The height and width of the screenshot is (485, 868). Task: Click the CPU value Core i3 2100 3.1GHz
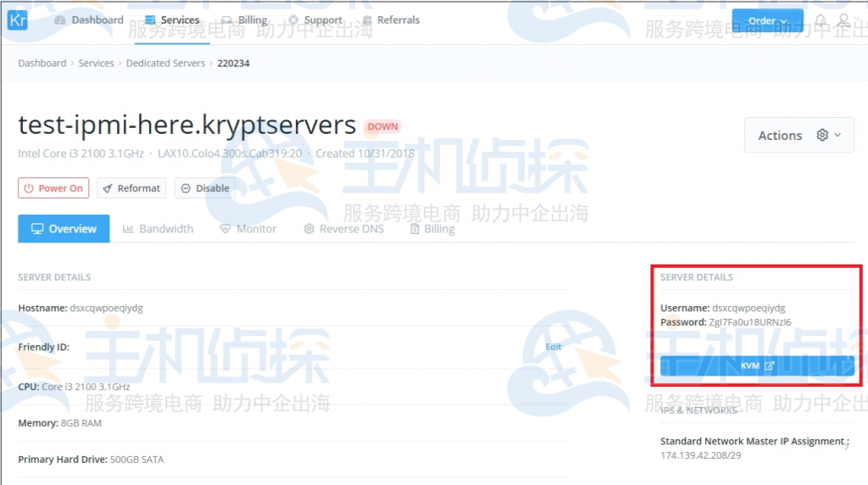pyautogui.click(x=86, y=387)
